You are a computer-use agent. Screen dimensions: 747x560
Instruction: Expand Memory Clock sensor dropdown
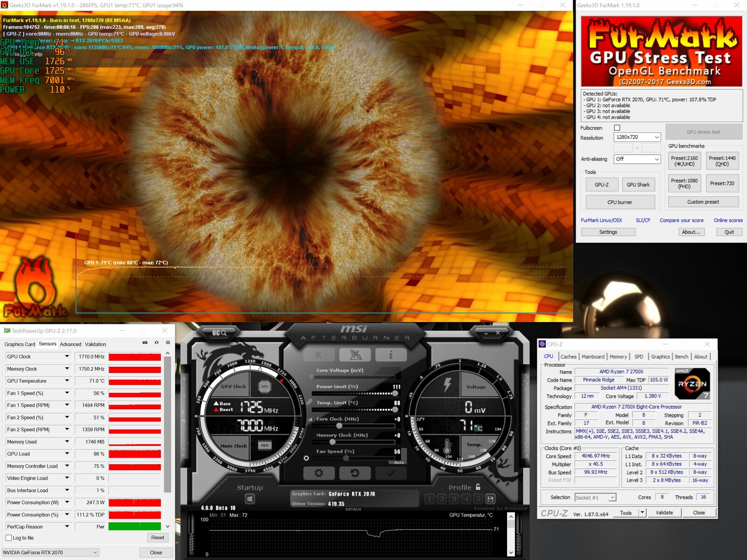pyautogui.click(x=67, y=369)
